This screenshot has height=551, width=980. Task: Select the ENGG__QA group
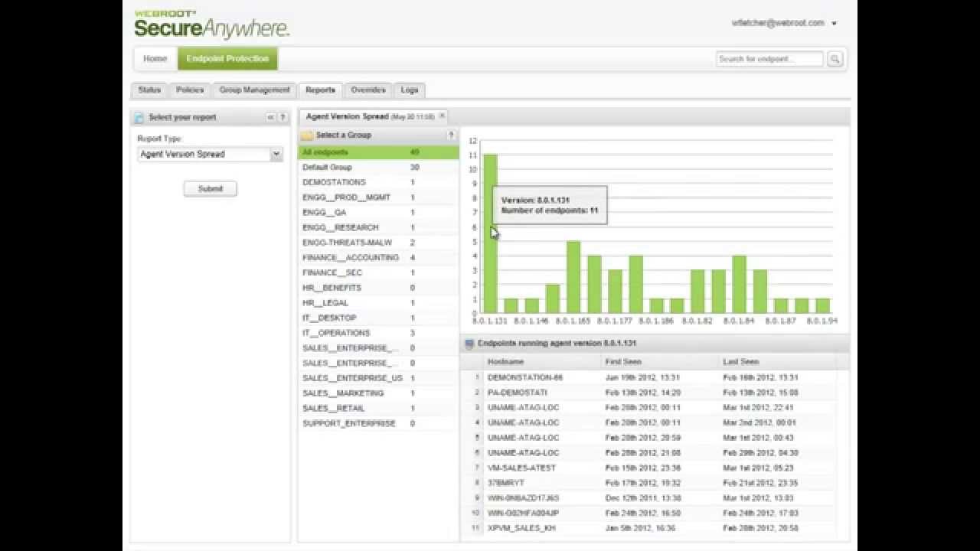[x=379, y=213]
